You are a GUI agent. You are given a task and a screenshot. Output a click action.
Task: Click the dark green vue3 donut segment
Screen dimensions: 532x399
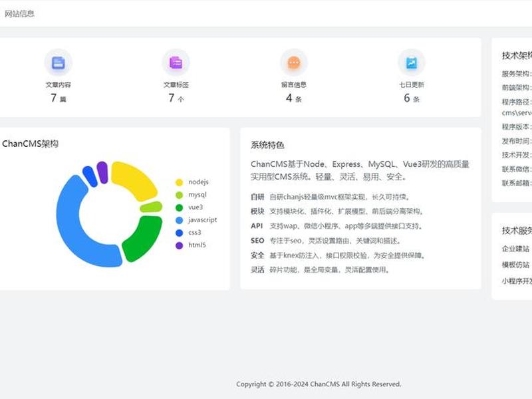(146, 237)
